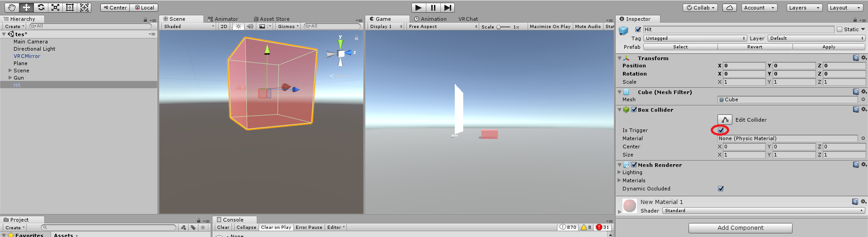The height and width of the screenshot is (237, 868).
Task: Click the Add Component button
Action: coord(740,228)
